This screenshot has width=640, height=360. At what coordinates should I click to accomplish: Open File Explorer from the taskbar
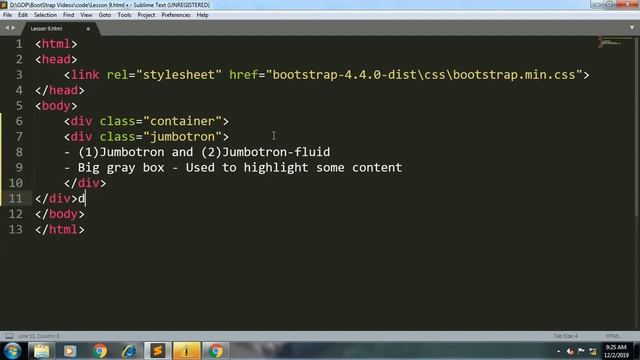(41, 351)
